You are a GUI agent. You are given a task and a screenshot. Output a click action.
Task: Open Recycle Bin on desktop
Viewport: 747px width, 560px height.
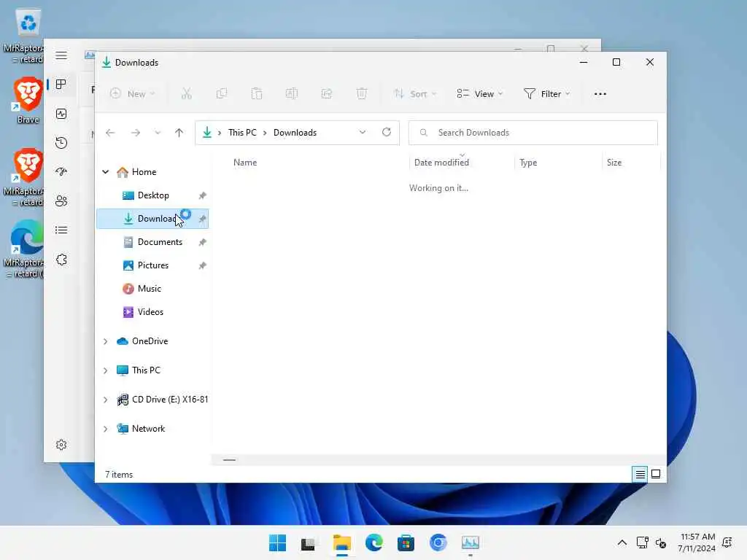pos(28,23)
